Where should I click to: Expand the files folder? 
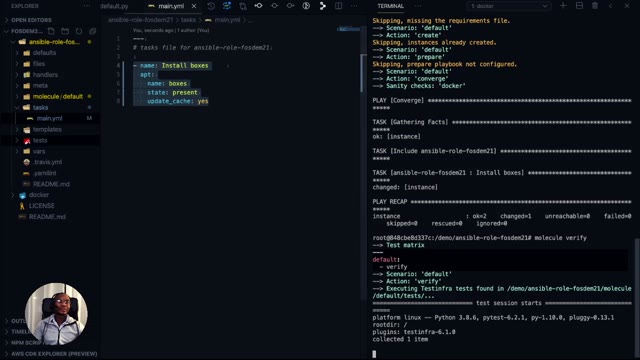pos(39,64)
